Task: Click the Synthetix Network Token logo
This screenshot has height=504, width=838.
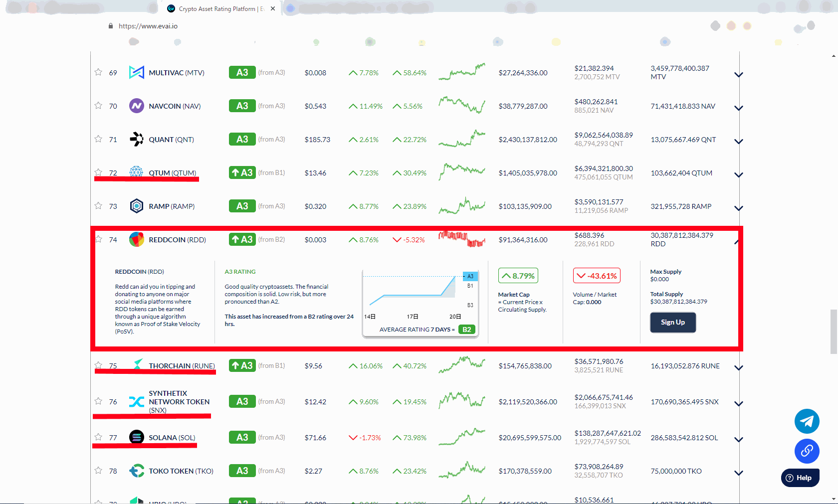Action: point(136,402)
